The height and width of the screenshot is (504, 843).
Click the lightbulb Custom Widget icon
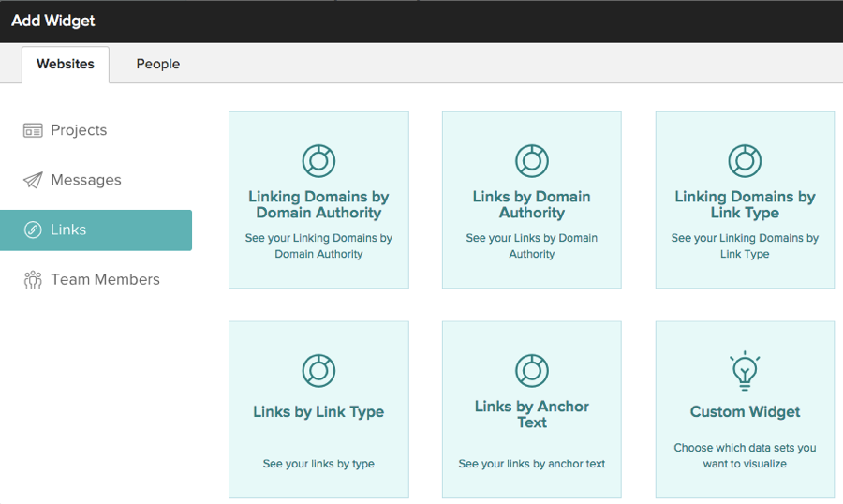pos(745,371)
